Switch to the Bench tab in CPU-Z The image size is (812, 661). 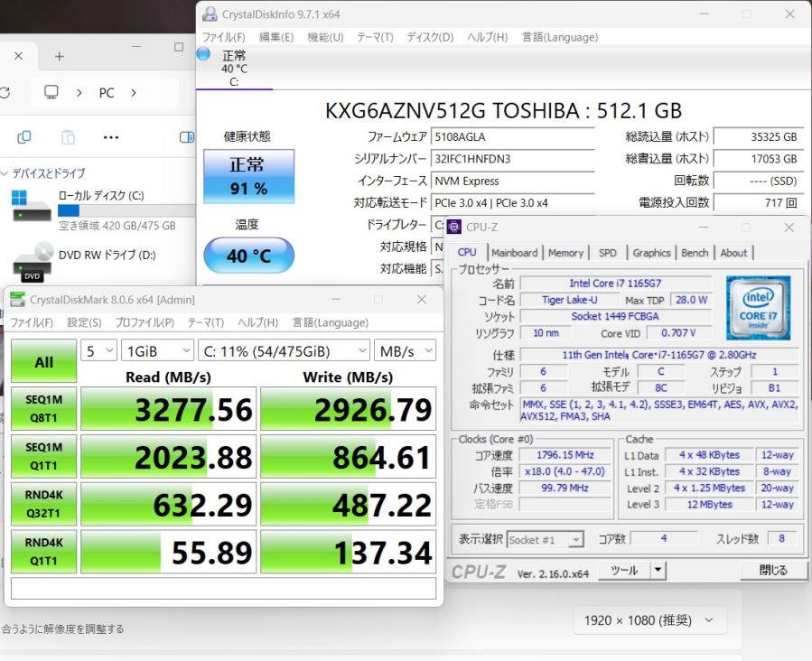coord(695,253)
